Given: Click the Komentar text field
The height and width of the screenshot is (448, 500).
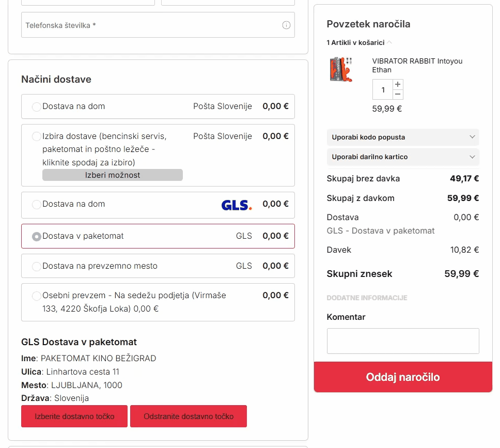Looking at the screenshot, I should (403, 341).
